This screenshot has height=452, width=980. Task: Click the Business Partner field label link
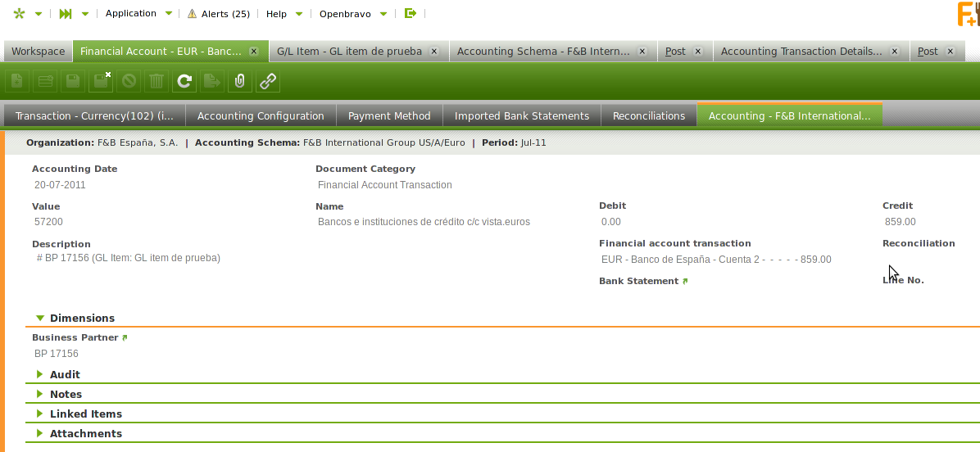click(75, 337)
